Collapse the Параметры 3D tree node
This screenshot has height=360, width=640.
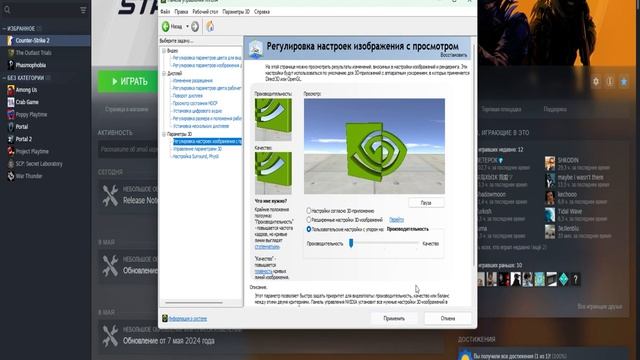pyautogui.click(x=164, y=134)
